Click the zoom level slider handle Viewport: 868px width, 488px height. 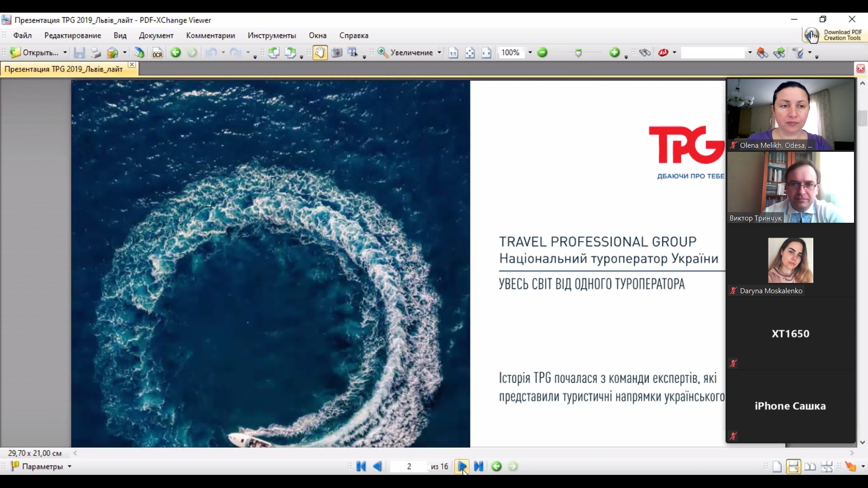(578, 53)
